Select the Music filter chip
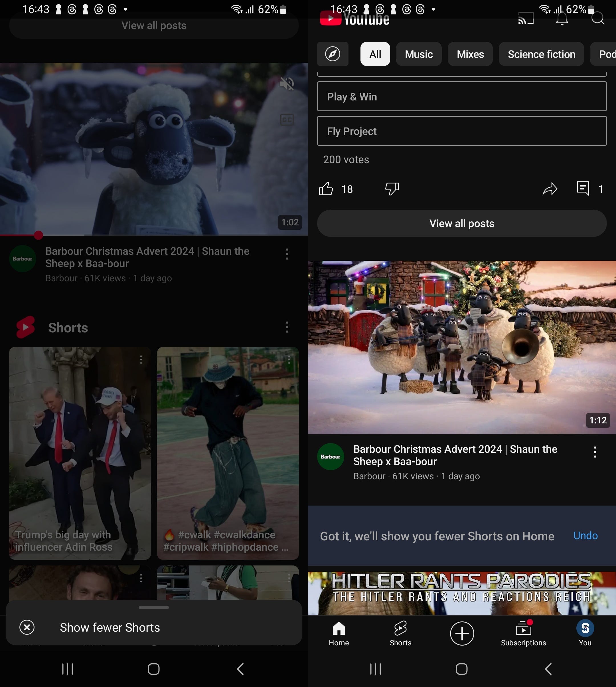The height and width of the screenshot is (687, 616). [419, 54]
